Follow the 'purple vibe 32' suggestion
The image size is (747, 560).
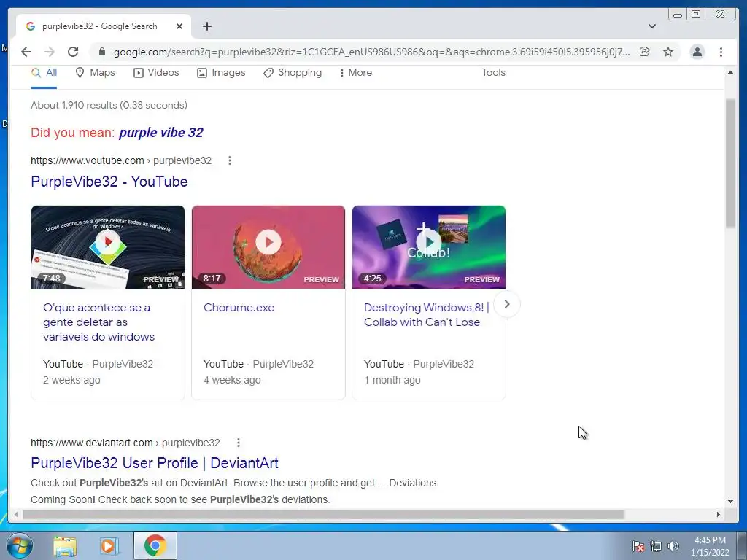coord(161,133)
